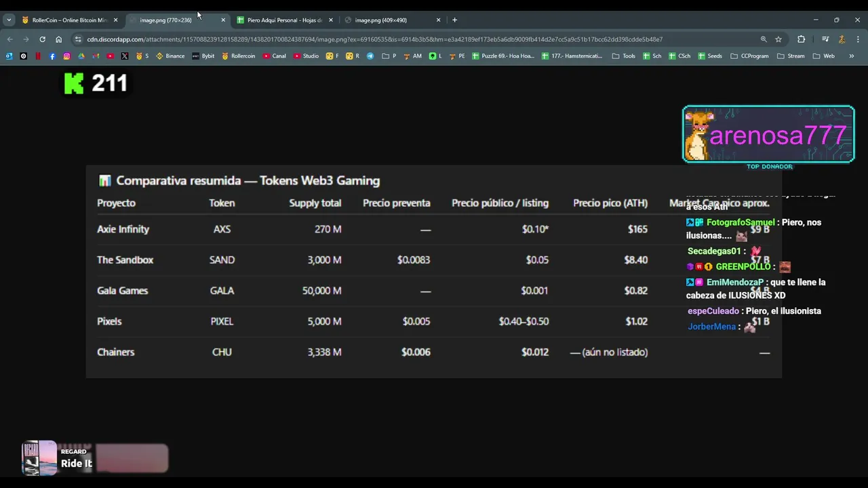
Task: Click The Sandbox project name
Action: coord(125,260)
